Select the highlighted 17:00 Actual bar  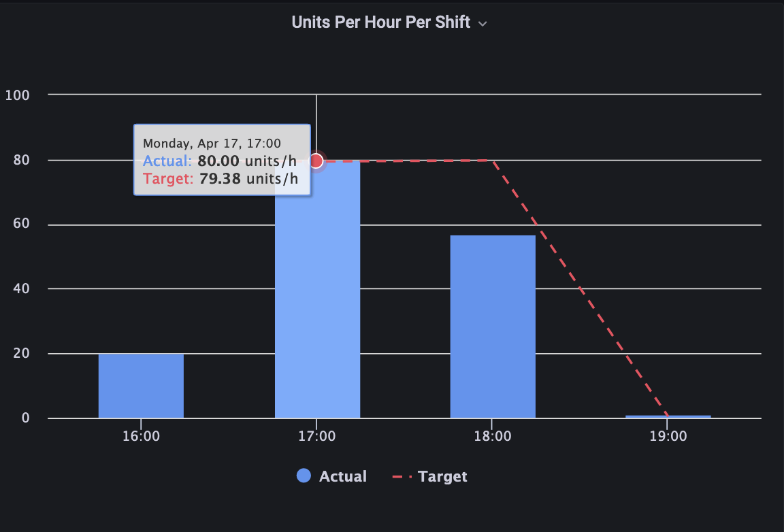(317, 306)
